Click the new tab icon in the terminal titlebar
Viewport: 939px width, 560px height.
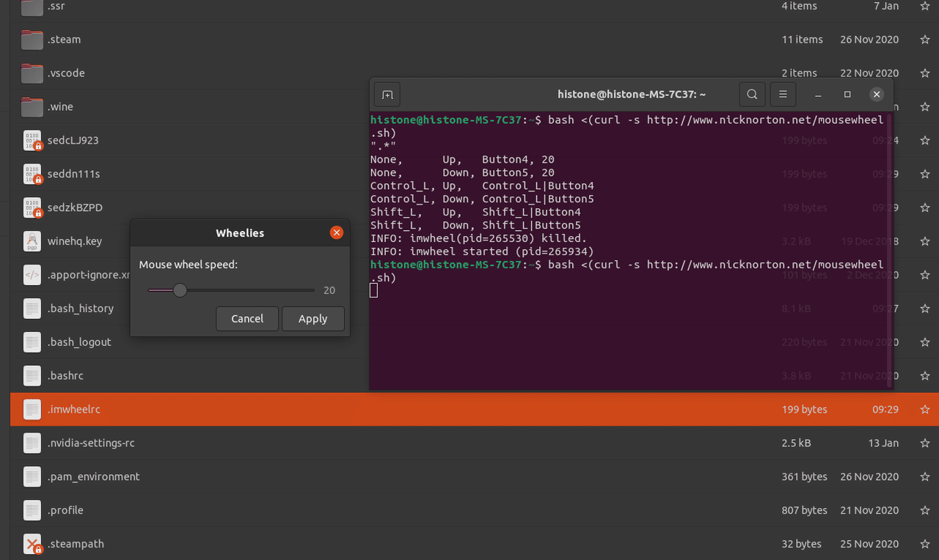pyautogui.click(x=387, y=94)
